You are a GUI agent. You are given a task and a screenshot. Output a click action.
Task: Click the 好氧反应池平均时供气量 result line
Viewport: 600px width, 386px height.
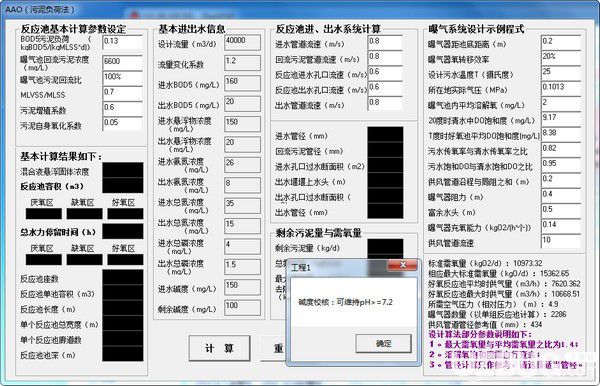(x=504, y=283)
